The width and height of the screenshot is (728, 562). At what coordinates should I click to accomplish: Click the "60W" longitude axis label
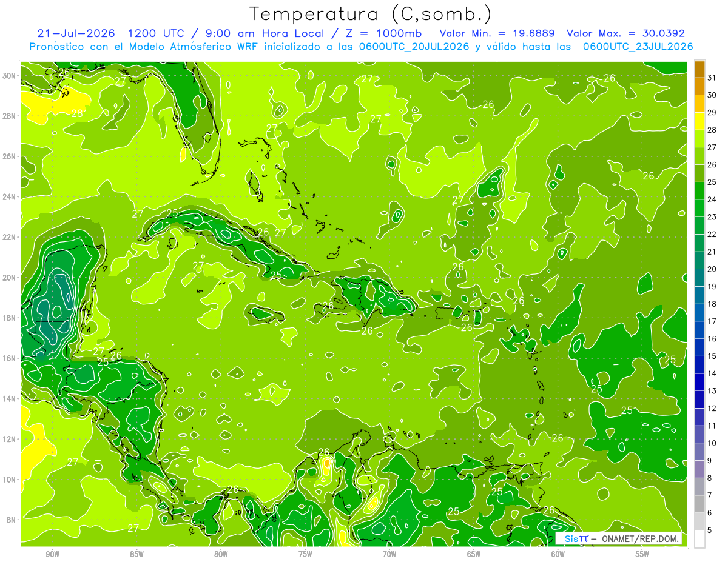(x=558, y=554)
